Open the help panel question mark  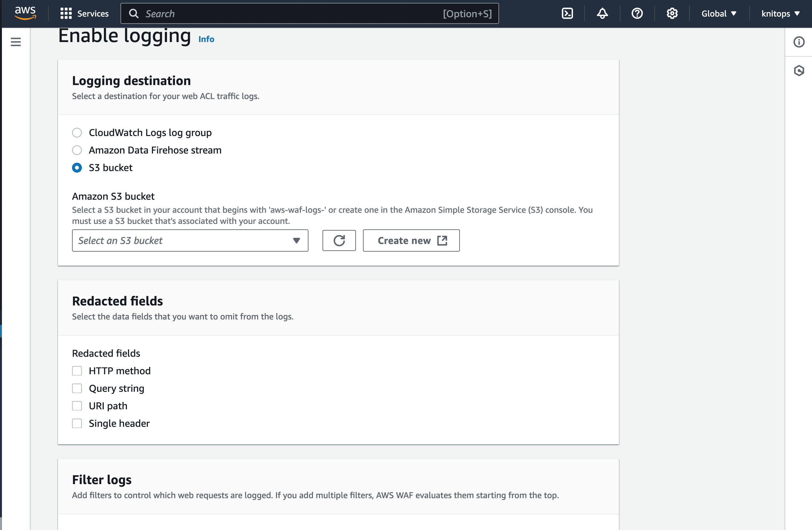pos(637,13)
